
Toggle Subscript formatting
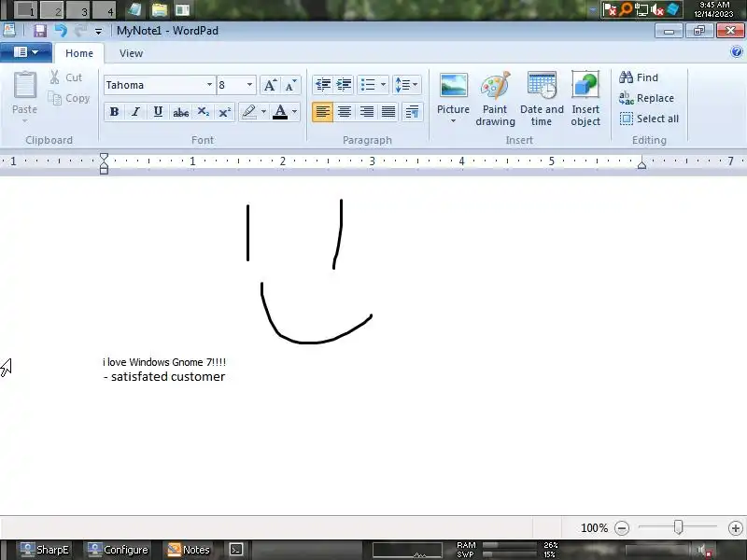(203, 112)
